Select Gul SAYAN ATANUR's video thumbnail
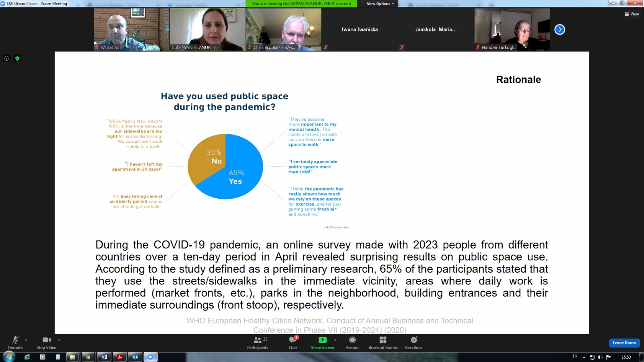The height and width of the screenshot is (362, 644). click(207, 29)
